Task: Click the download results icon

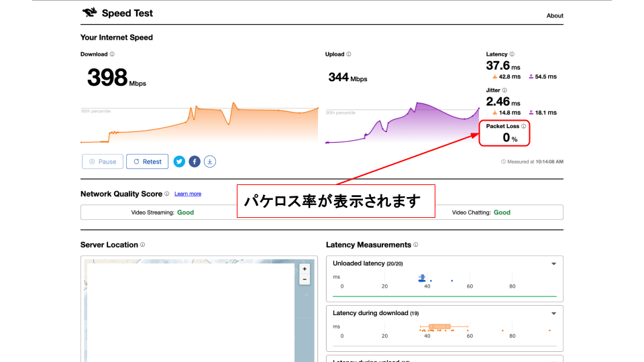Action: click(x=210, y=162)
